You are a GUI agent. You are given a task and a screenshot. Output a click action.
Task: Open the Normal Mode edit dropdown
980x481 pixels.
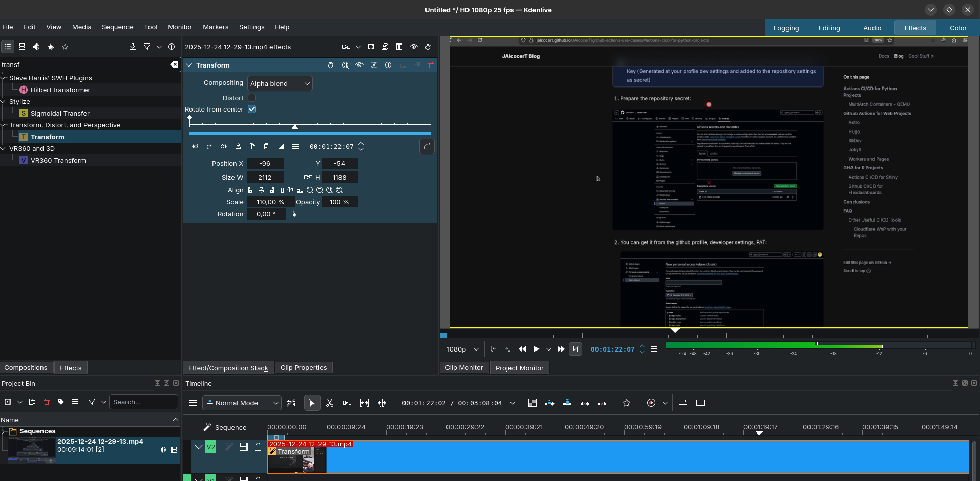[242, 403]
